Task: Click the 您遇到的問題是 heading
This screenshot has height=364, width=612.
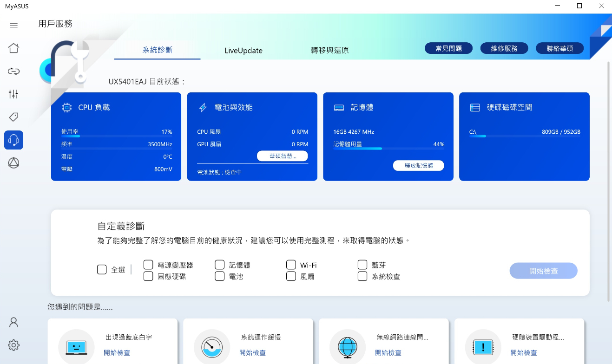Action: point(80,307)
